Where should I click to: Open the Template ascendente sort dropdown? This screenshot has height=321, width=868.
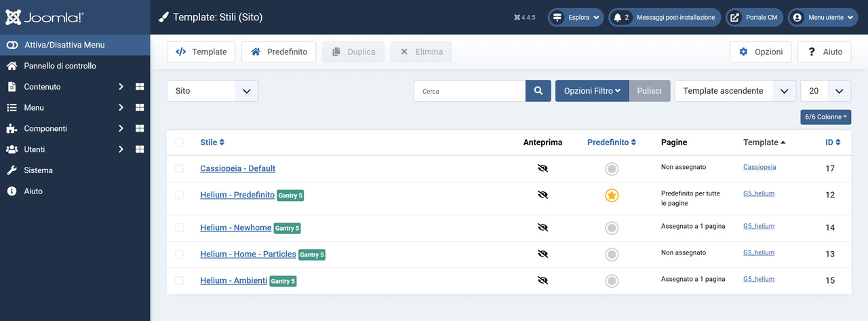point(735,91)
